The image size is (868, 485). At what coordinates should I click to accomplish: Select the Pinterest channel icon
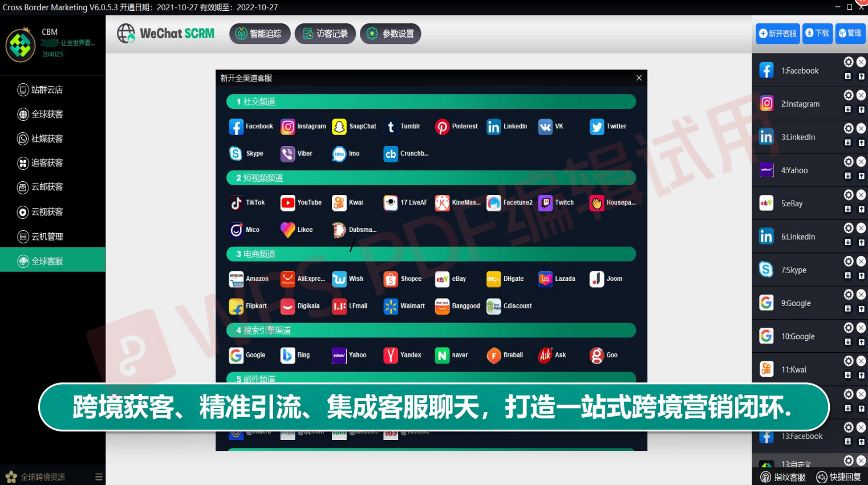point(442,127)
